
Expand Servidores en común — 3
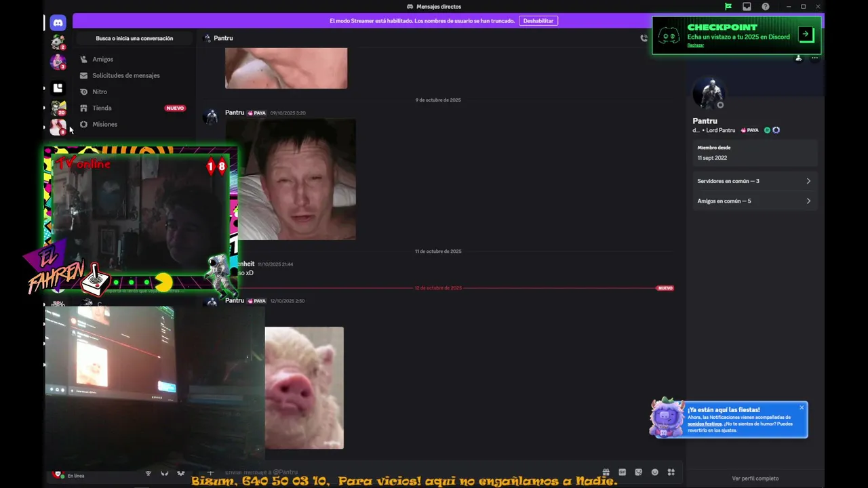click(753, 181)
